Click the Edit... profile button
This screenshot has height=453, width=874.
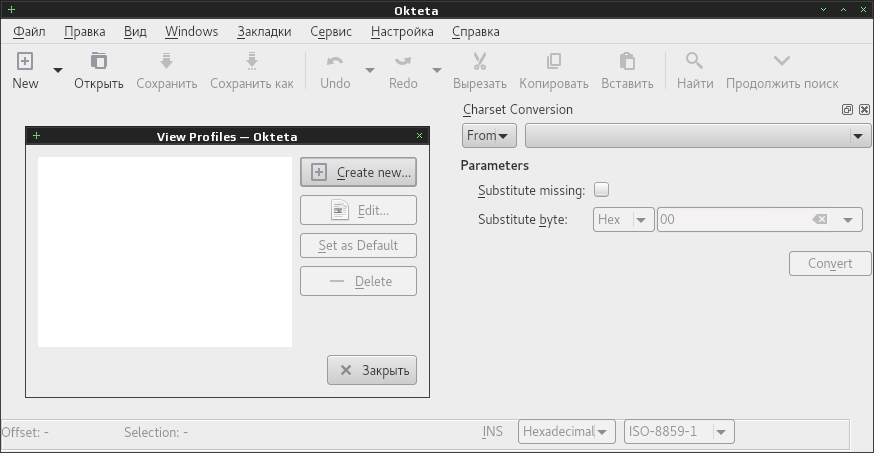(x=358, y=210)
